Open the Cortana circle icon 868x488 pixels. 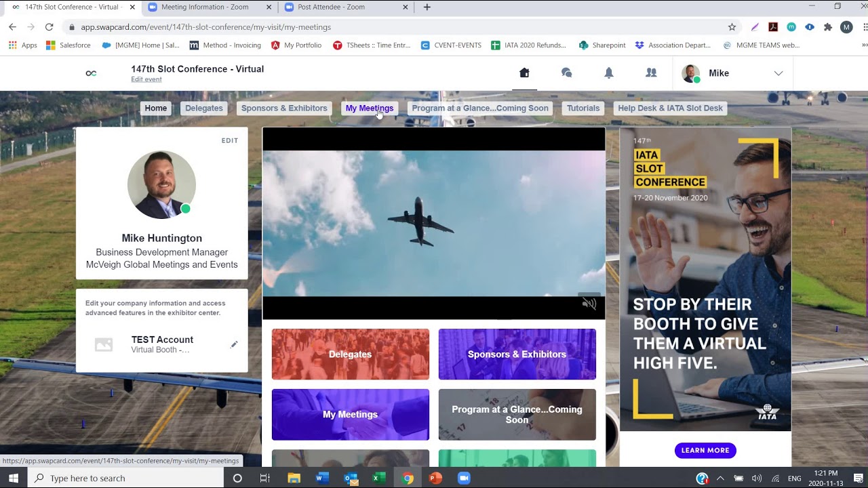[237, 478]
